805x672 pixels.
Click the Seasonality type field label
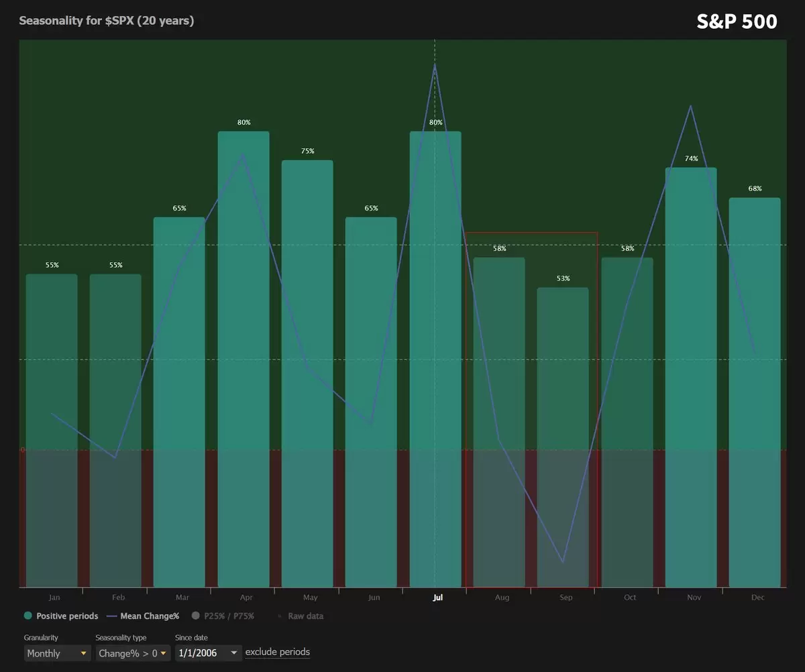121,638
